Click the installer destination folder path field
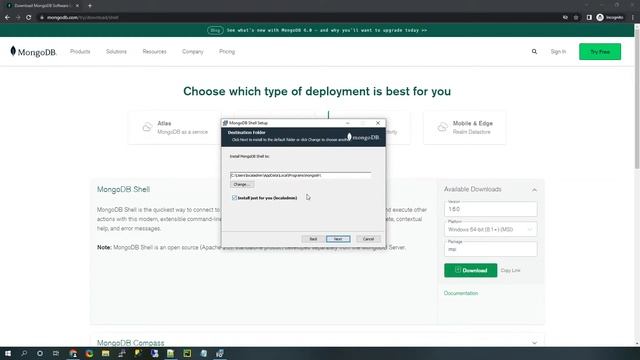Screen dimensions: 640x360 (x=300, y=176)
